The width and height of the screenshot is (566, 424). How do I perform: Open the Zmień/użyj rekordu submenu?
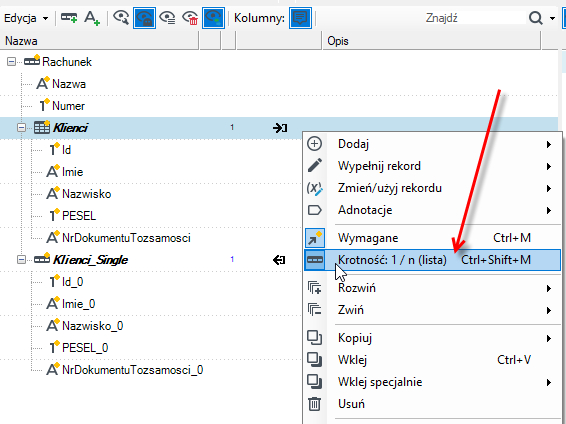[x=432, y=188]
